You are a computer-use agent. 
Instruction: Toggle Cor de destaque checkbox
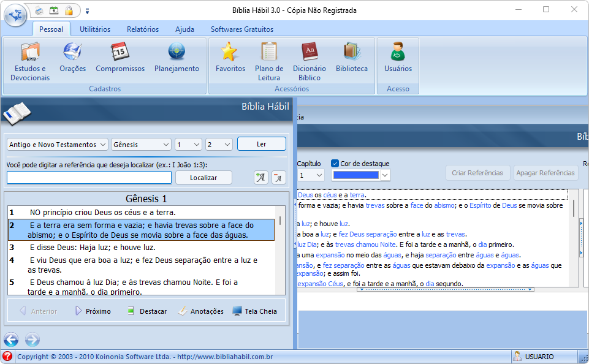(x=335, y=164)
